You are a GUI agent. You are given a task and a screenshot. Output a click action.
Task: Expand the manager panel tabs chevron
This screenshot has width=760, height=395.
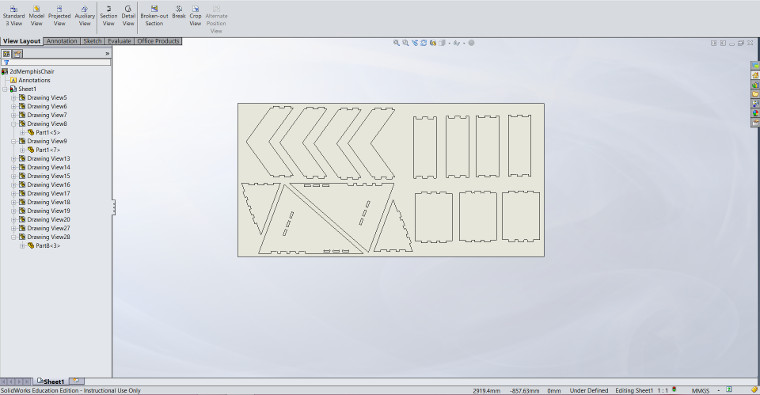[x=107, y=54]
